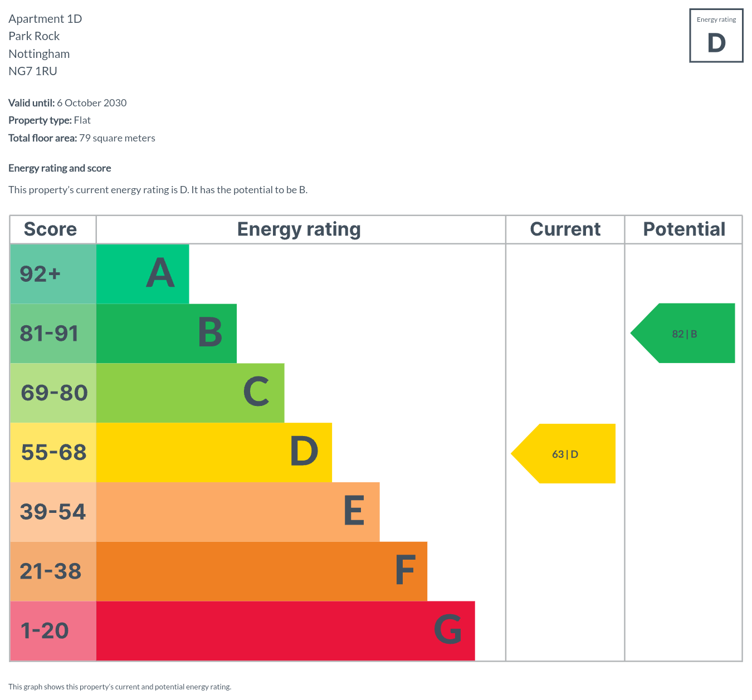The width and height of the screenshot is (752, 700).
Task: Click the 92+ score cell
Action: point(53,274)
